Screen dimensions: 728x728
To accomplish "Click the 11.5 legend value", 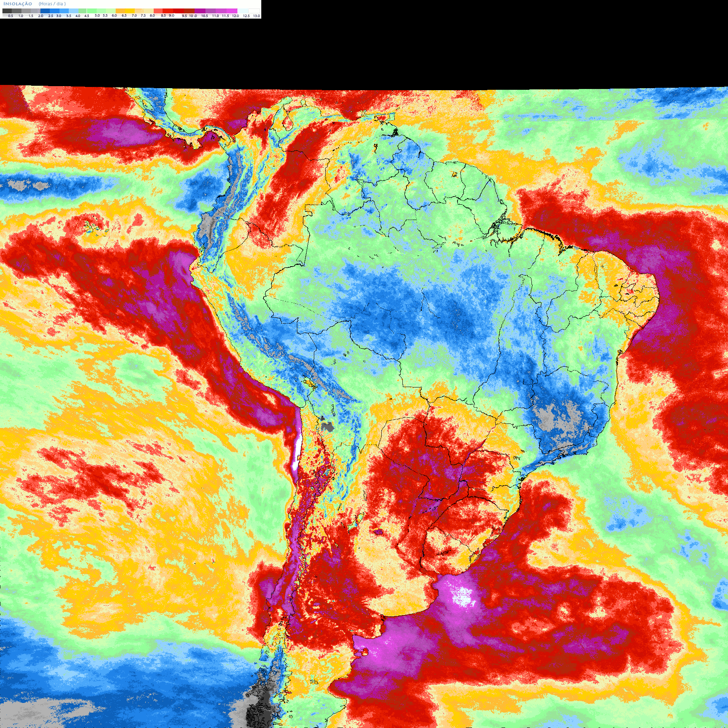I will (x=225, y=16).
